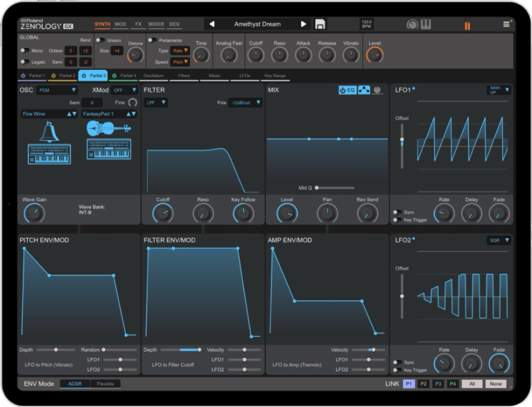Click the Detune knob

[x=136, y=55]
